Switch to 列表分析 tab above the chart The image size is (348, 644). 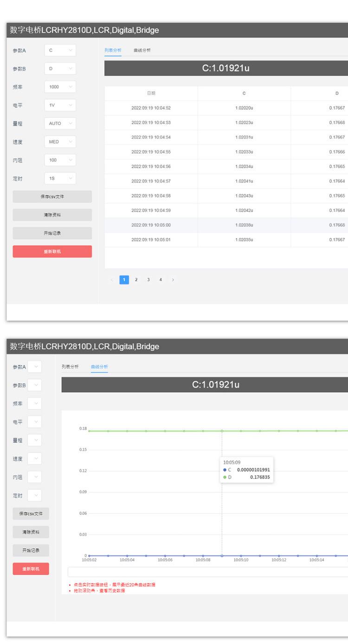coord(70,367)
